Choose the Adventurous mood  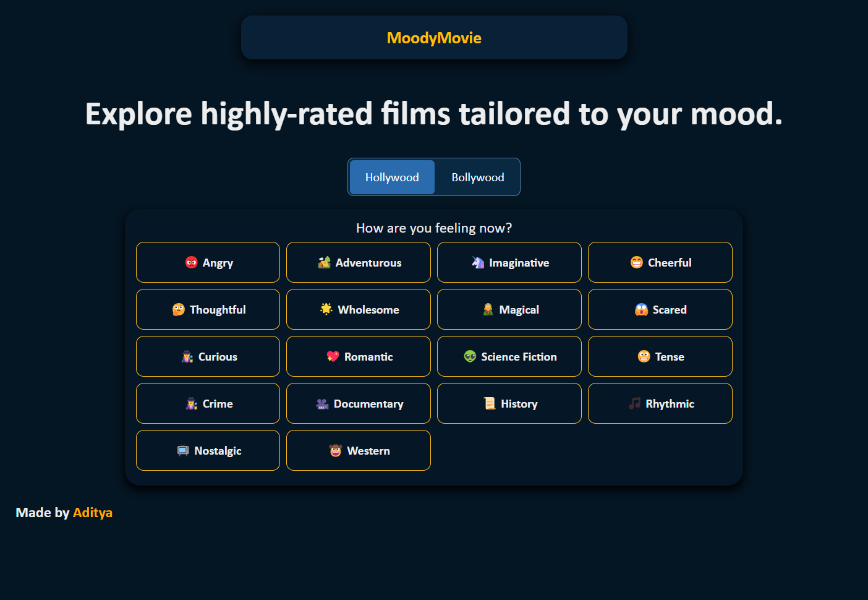coord(359,262)
